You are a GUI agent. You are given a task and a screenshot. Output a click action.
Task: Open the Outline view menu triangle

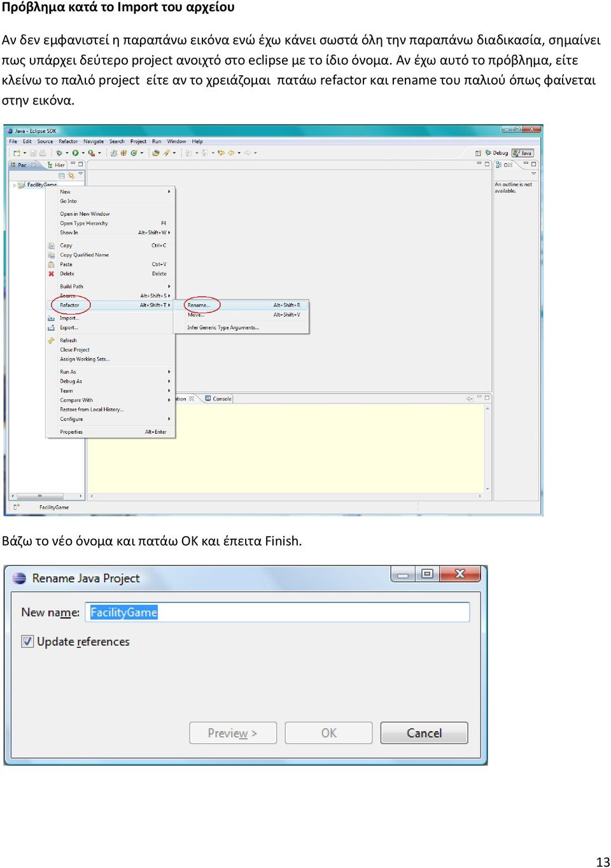(x=533, y=173)
